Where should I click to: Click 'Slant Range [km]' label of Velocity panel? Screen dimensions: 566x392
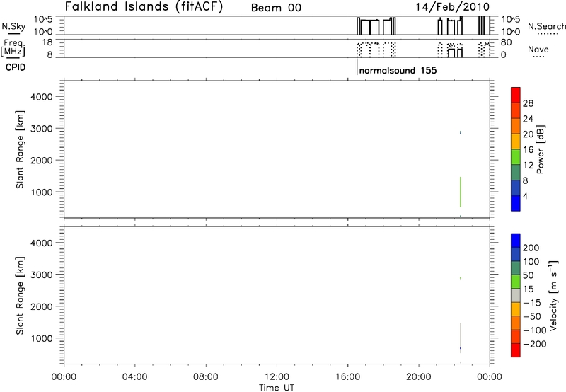pos(20,296)
